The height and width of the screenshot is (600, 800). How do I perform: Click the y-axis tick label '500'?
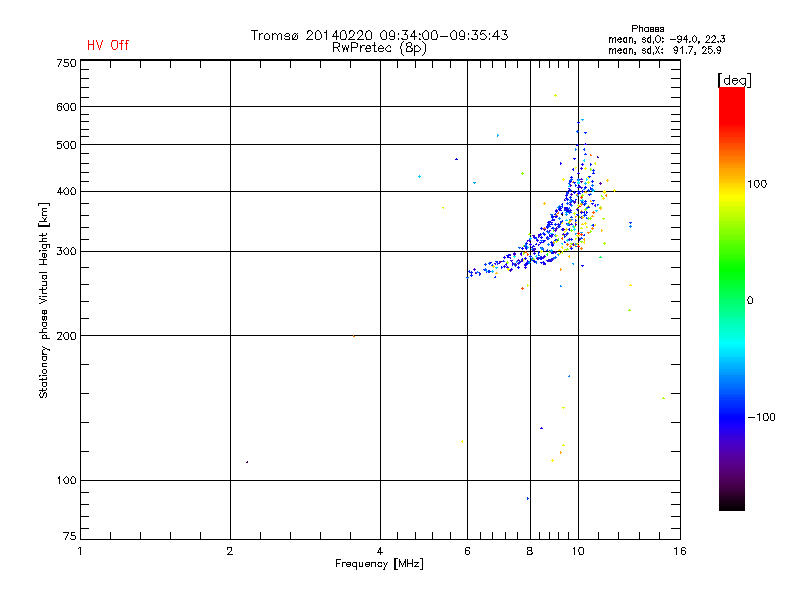point(66,145)
